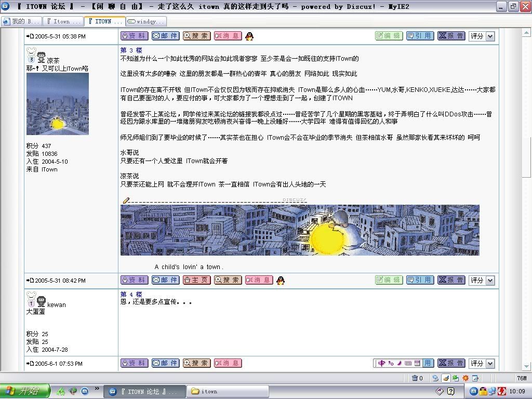Image resolution: width=532 pixels, height=399 pixels.
Task: Open the itown folder from the taskbar
Action: click(x=228, y=392)
